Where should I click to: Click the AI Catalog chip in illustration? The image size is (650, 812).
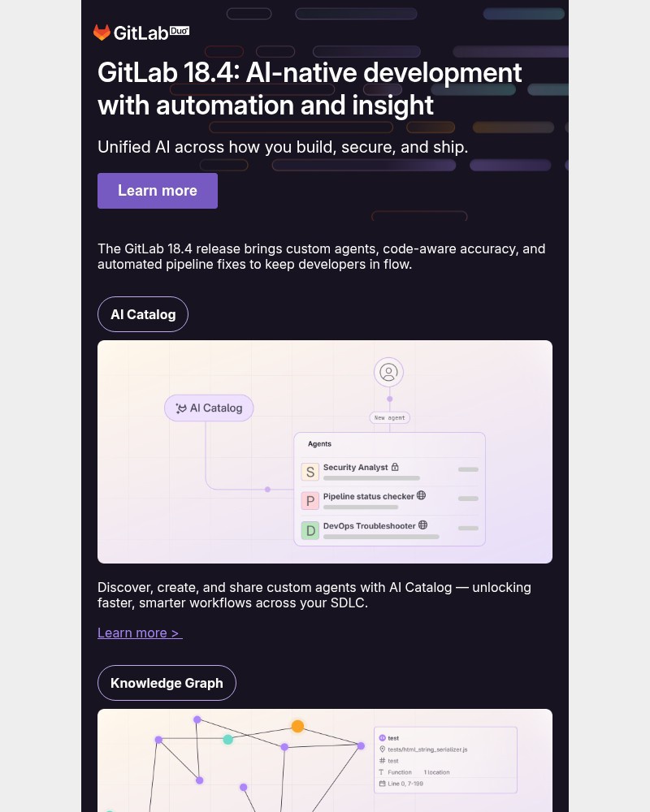(x=209, y=408)
